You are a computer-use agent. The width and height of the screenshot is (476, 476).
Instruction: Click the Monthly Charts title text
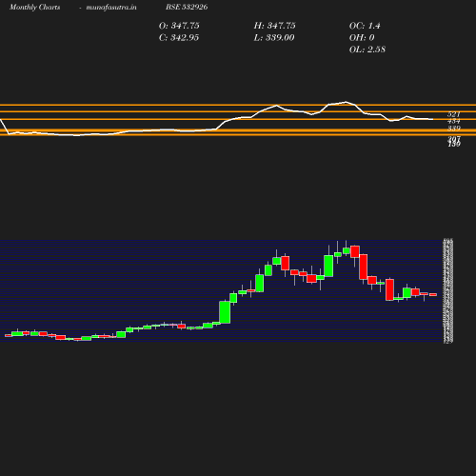pos(35,7)
